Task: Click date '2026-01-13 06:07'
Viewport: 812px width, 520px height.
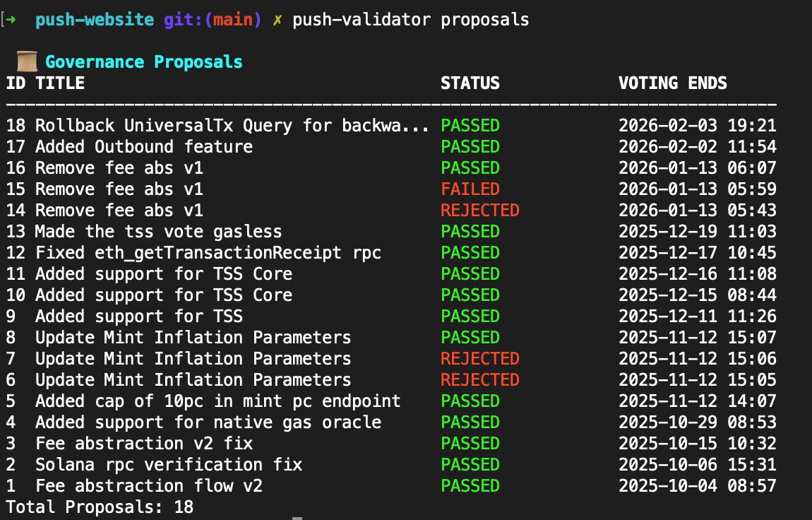Action: point(698,168)
